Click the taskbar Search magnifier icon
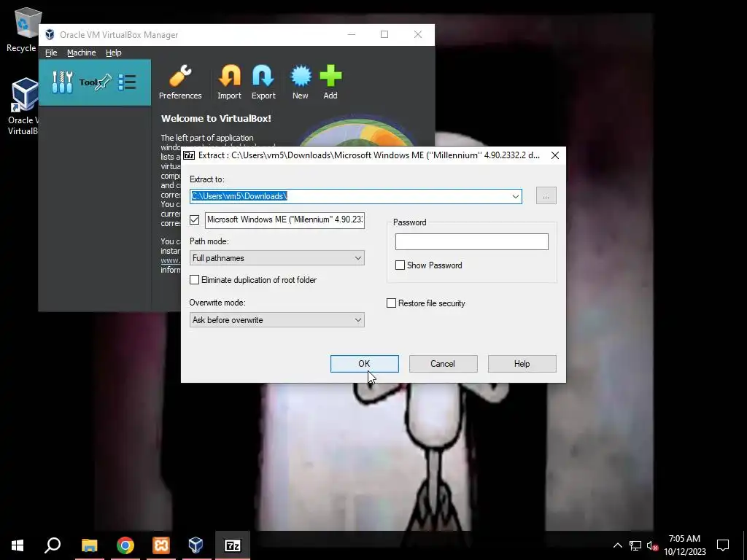The height and width of the screenshot is (560, 747). tap(53, 545)
